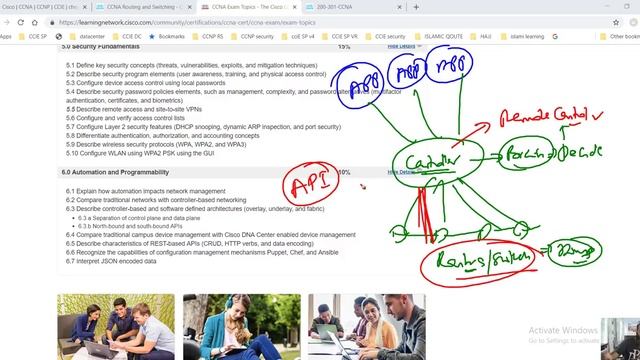Image resolution: width=640 pixels, height=360 pixels.
Task: Click topic 5.3 Configure device access control
Action: pyautogui.click(x=145, y=83)
